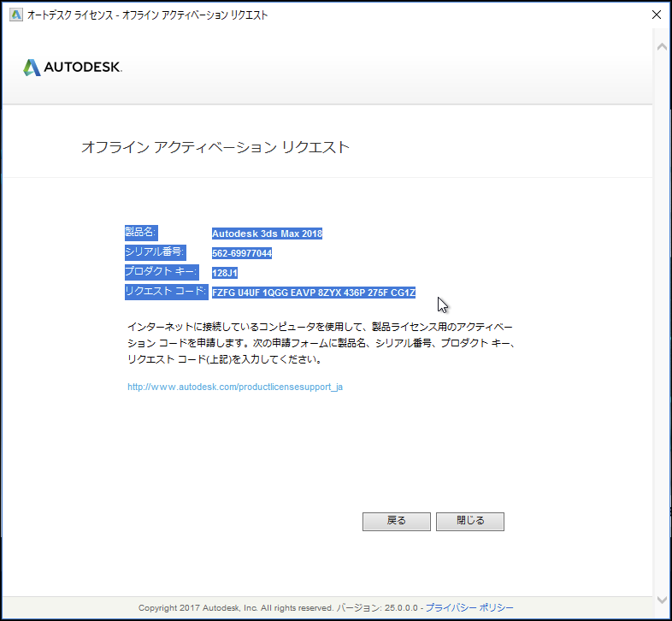
Task: Click the オフライン アクティベーション リクエスト heading
Action: [215, 147]
